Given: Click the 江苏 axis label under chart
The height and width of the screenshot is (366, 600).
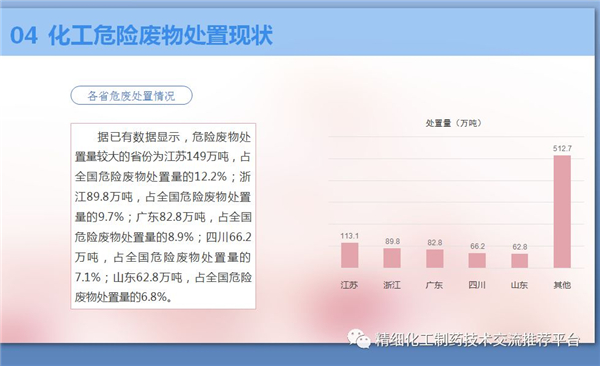Looking at the screenshot, I should point(349,285).
